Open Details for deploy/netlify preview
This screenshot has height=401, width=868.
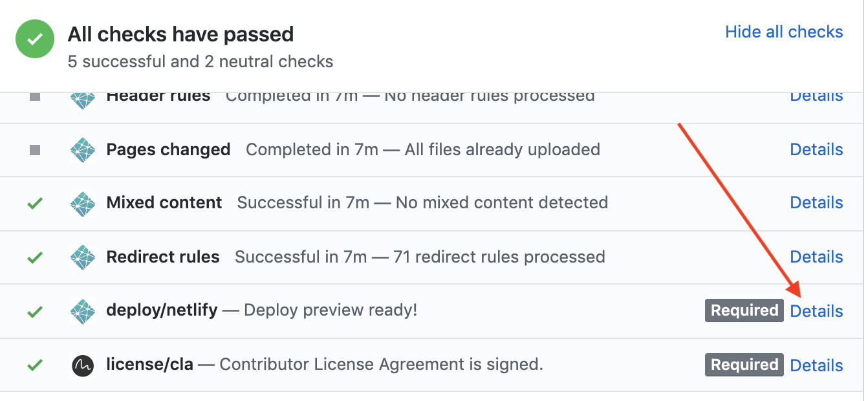coord(816,311)
